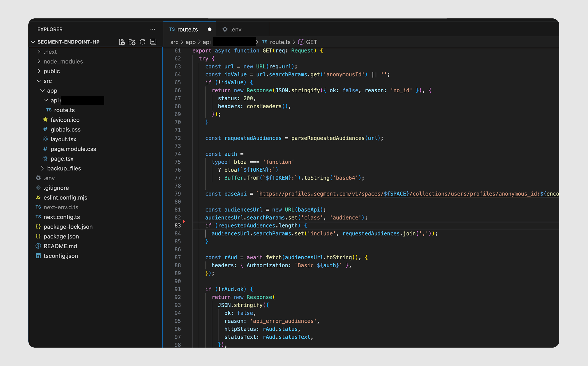Viewport: 588px width, 366px height.
Task: Create a new folder in the Explorer
Action: point(132,42)
